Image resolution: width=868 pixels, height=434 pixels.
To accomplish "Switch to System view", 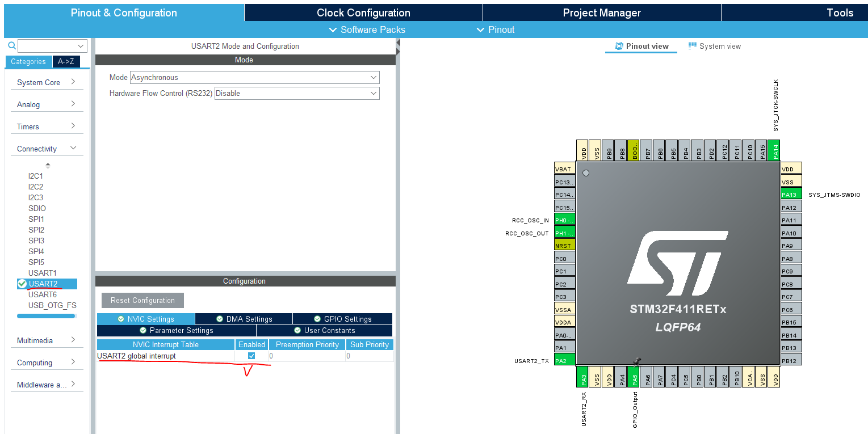I will (715, 46).
